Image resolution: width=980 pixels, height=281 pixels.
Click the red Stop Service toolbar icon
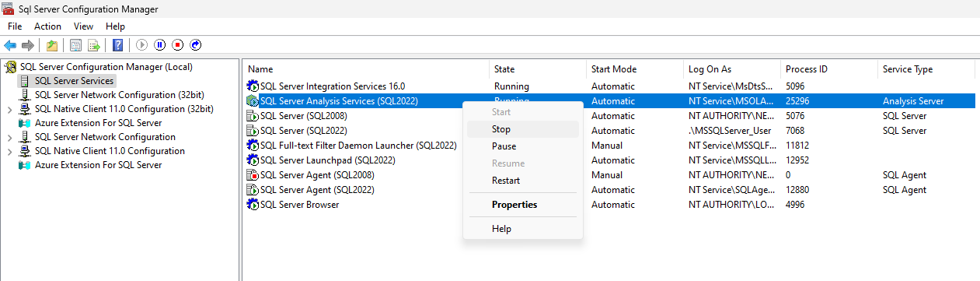[178, 45]
